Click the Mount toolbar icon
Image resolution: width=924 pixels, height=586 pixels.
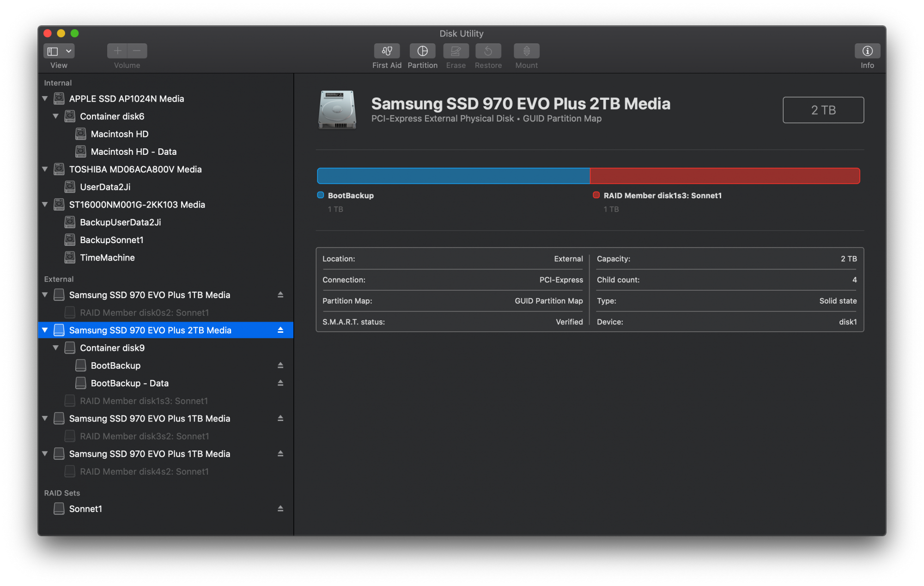click(526, 51)
